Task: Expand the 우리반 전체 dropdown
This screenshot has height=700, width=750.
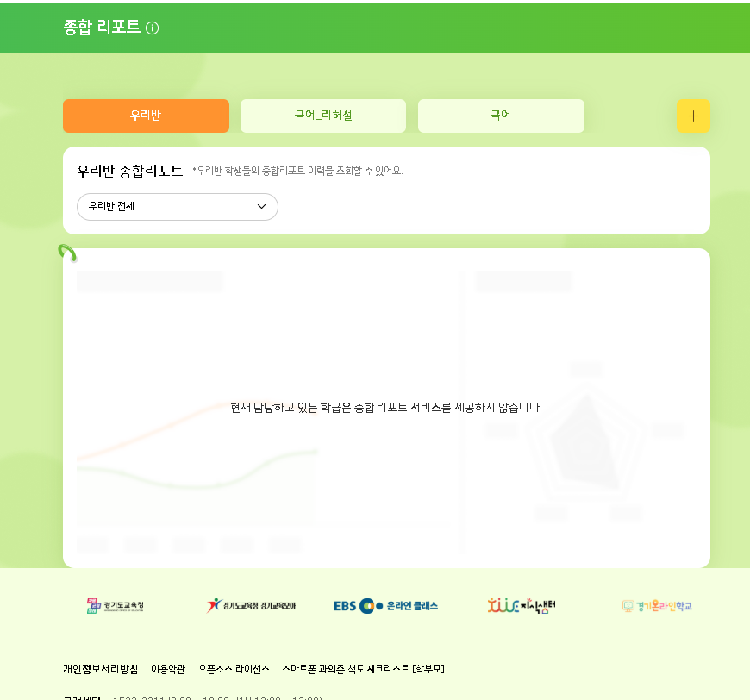Action: click(x=177, y=207)
